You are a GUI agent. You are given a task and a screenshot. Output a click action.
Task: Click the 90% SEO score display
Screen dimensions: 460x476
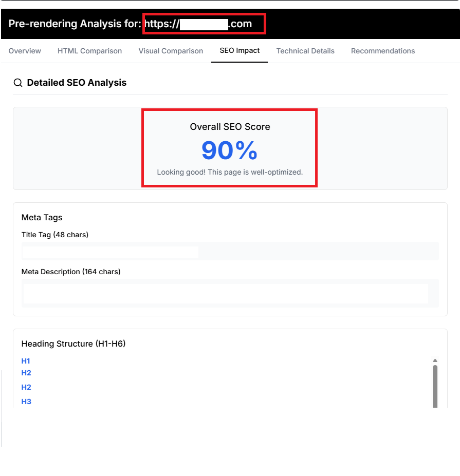point(229,149)
